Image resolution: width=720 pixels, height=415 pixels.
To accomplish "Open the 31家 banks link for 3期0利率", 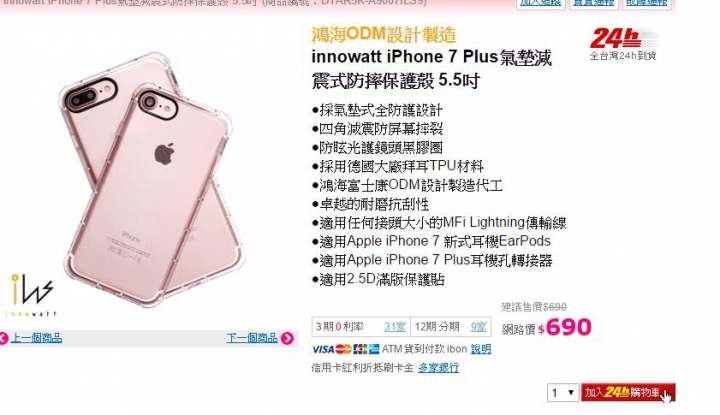I will click(x=395, y=327).
